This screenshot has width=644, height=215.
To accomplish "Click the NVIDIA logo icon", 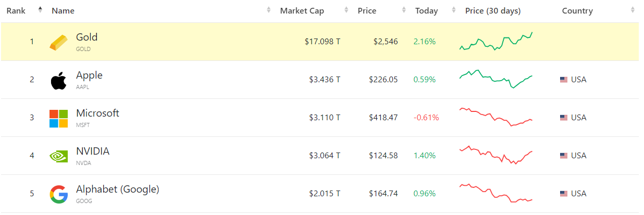I will 58,156.
